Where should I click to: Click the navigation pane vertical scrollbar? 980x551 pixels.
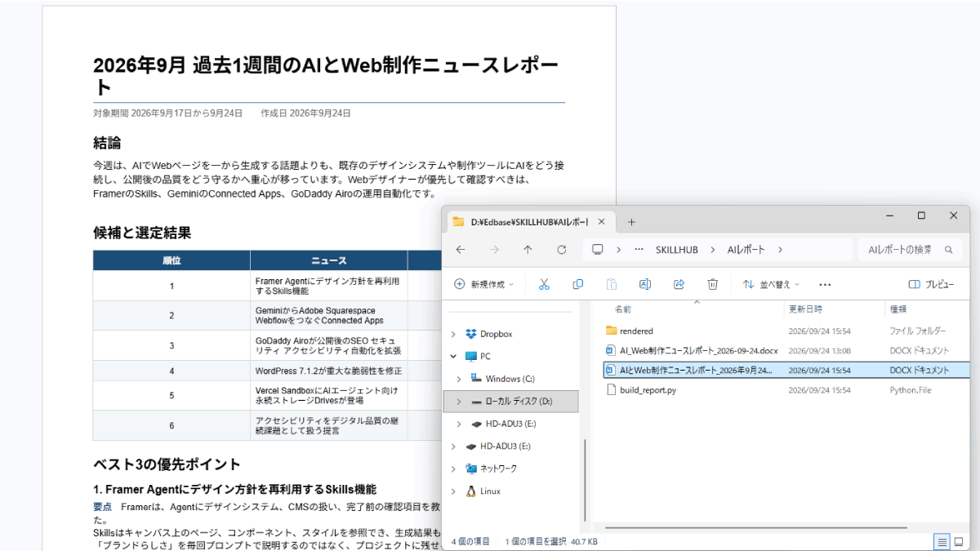(585, 479)
